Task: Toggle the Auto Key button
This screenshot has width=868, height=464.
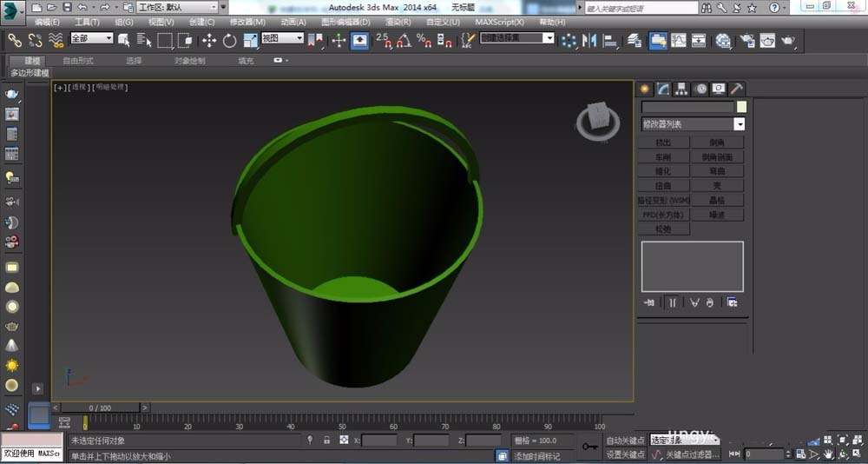Action: point(626,441)
